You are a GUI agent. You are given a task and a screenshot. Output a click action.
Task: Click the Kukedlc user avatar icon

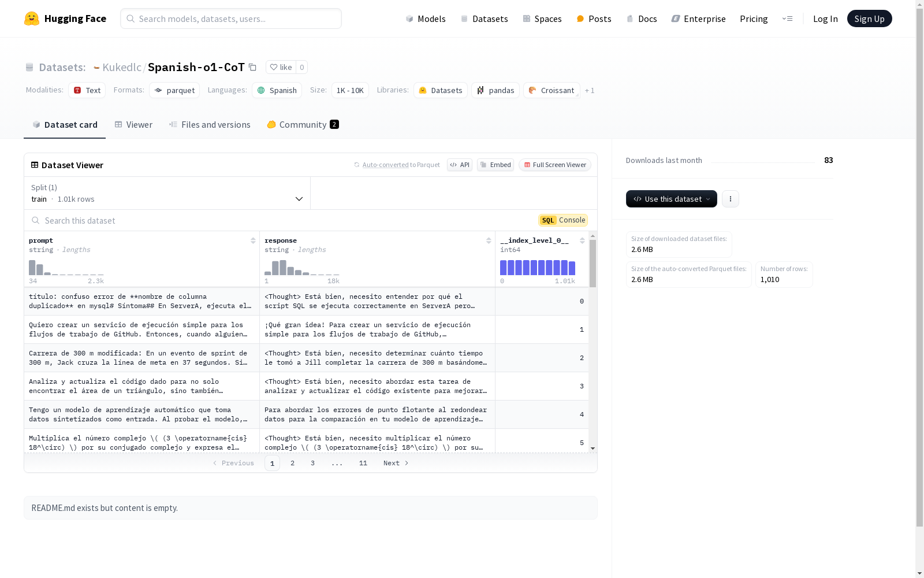click(96, 68)
